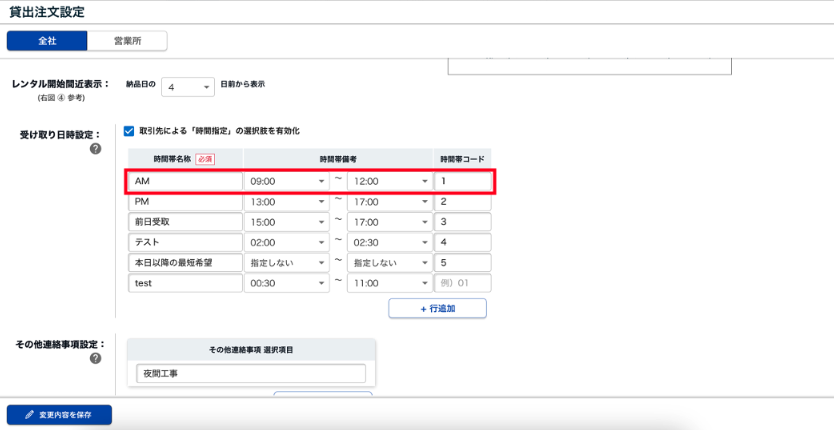Switch to the 営業所 tab
This screenshot has height=430, width=834.
[126, 41]
